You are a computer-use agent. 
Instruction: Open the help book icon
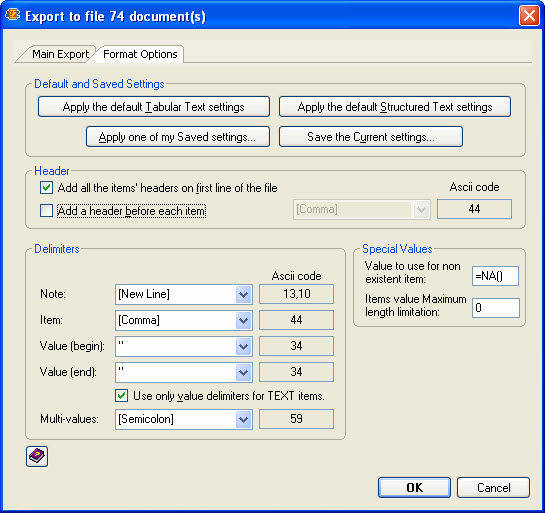[x=37, y=456]
